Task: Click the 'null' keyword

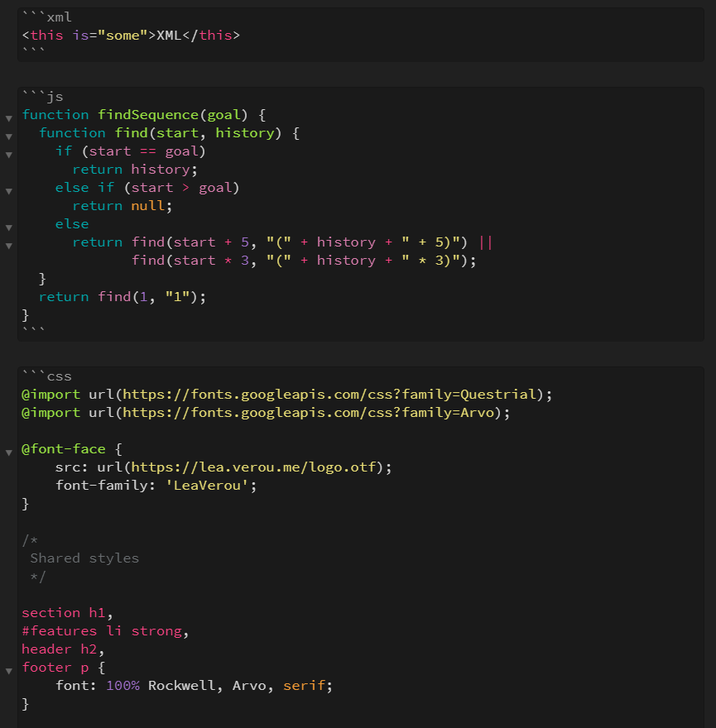Action: (x=148, y=206)
